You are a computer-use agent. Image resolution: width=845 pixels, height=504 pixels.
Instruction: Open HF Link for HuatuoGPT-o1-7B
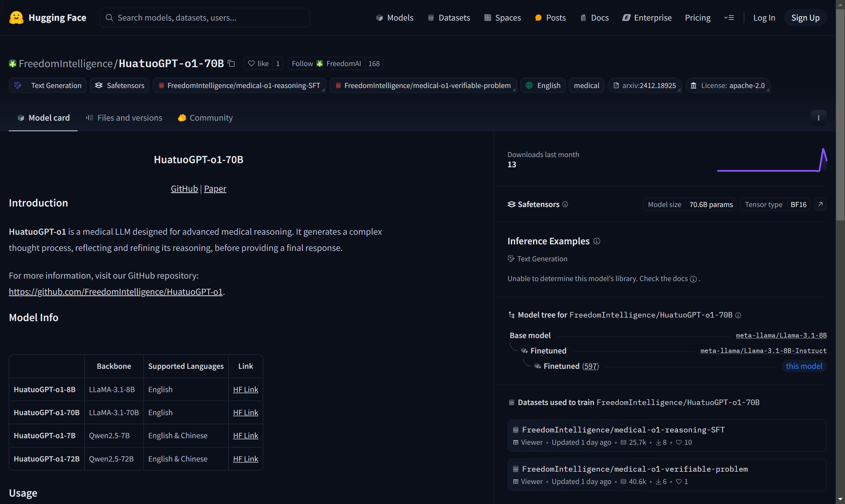click(x=245, y=436)
